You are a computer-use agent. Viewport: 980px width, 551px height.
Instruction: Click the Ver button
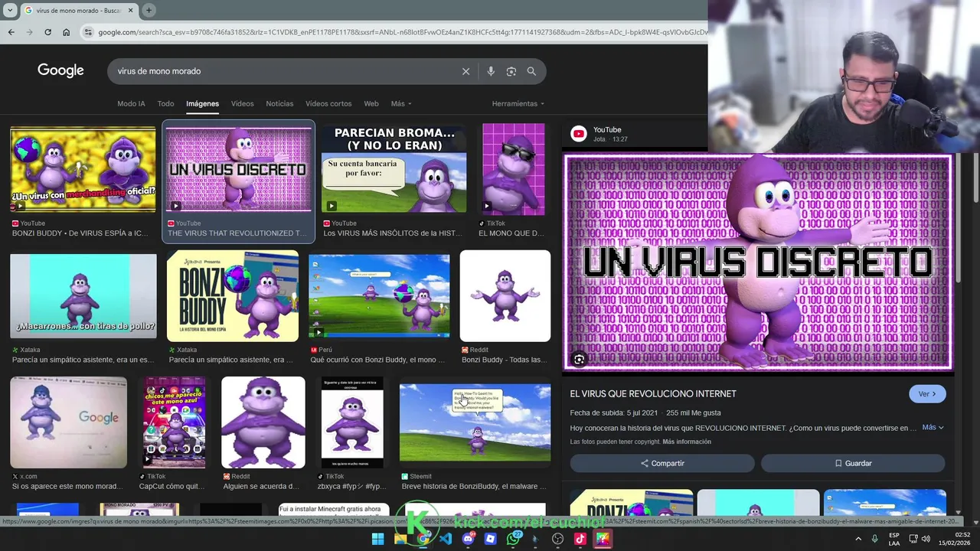[927, 393]
